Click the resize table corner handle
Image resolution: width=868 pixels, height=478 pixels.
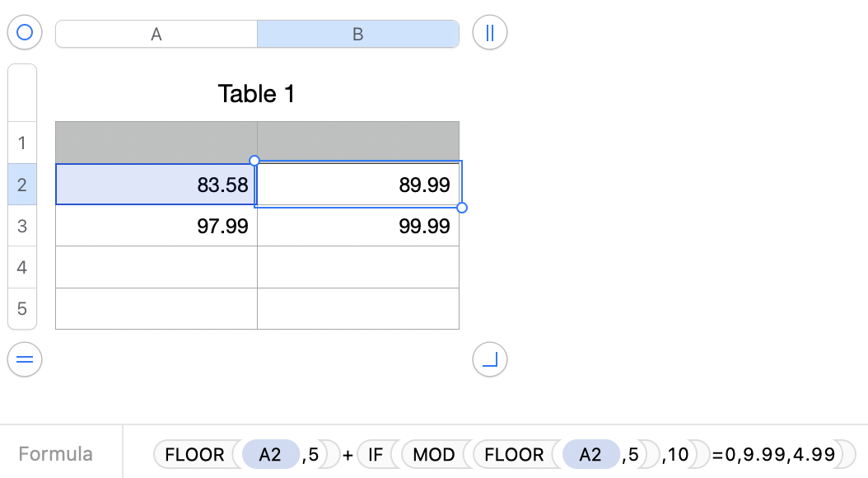click(490, 359)
